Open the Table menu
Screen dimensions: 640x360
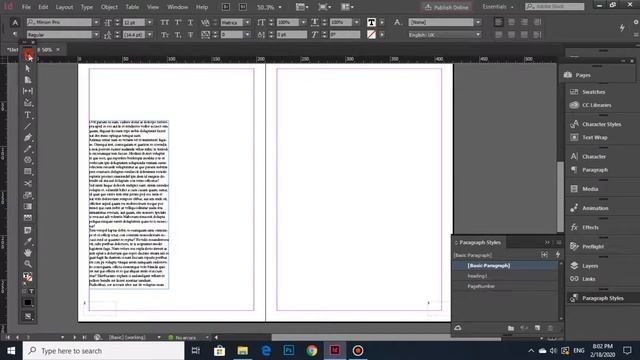tap(132, 7)
